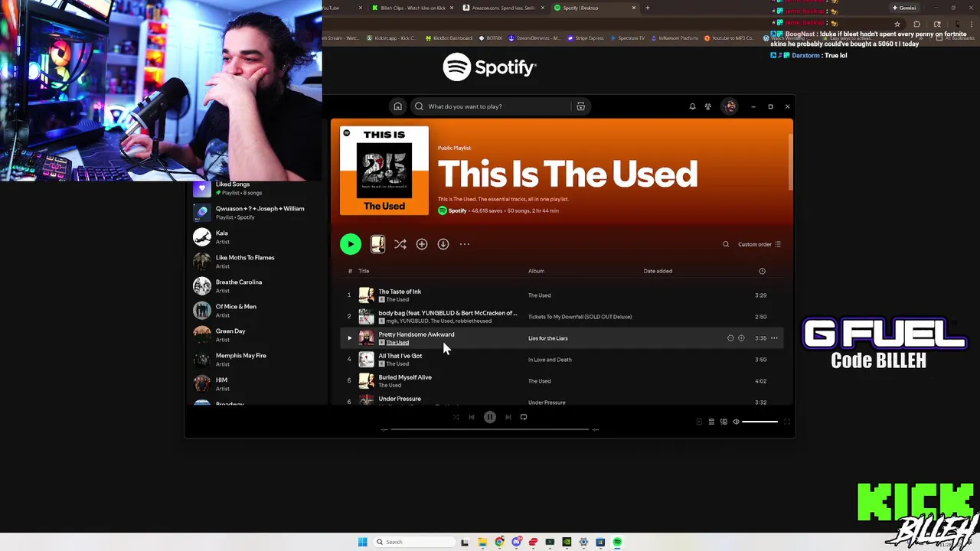
Task: Click the Spotify owner link under playlist description
Action: (x=457, y=210)
